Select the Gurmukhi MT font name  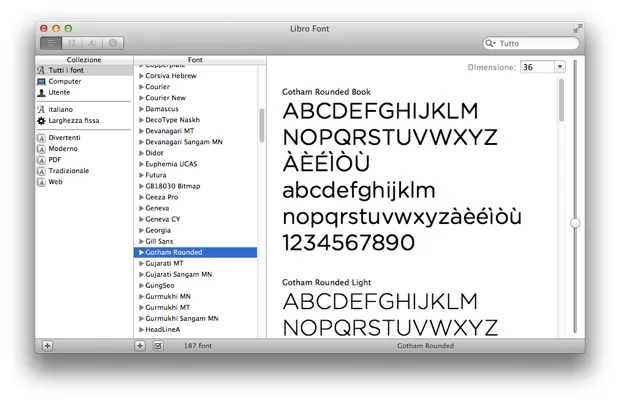click(168, 308)
